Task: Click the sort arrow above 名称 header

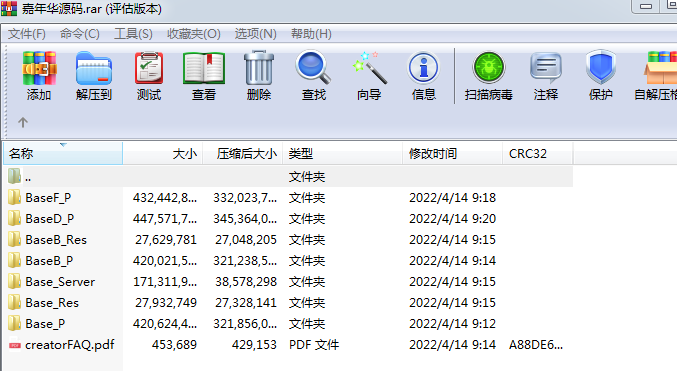Action: pos(63,145)
